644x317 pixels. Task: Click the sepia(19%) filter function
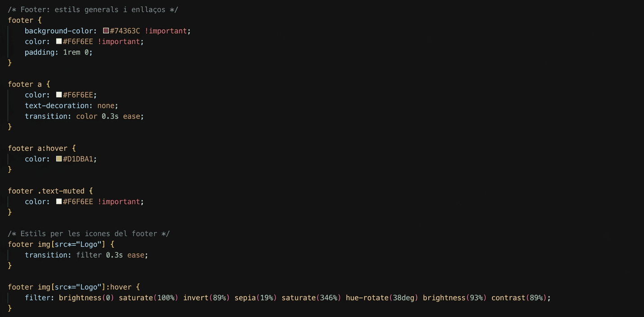pos(256,298)
